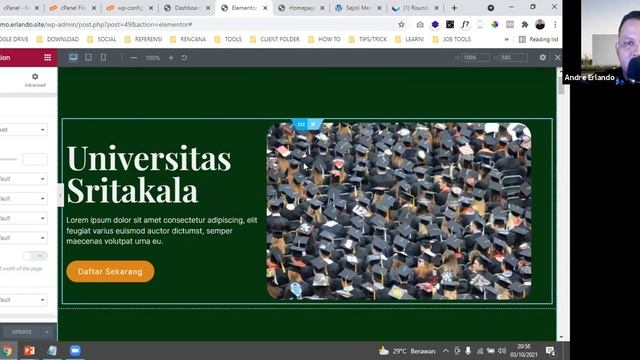Switch to mobile responsive preview
Screen dimensions: 640x360
tap(103, 57)
